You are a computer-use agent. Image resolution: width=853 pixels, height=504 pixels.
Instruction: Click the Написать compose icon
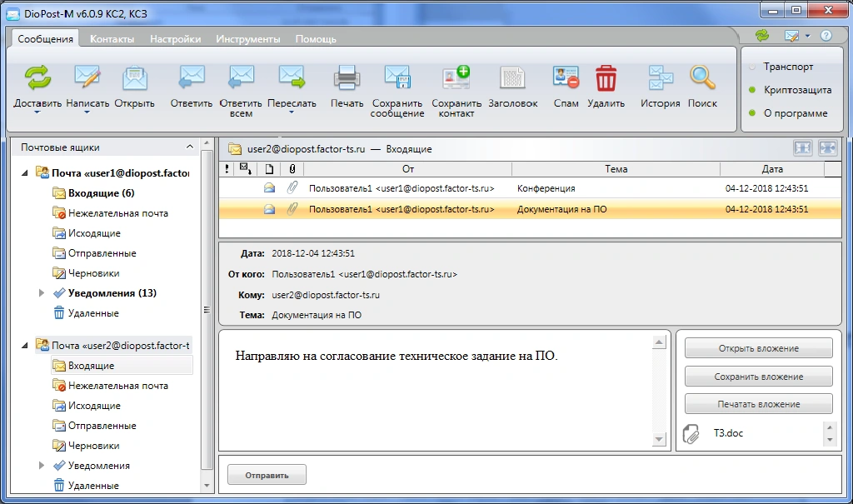tap(87, 77)
